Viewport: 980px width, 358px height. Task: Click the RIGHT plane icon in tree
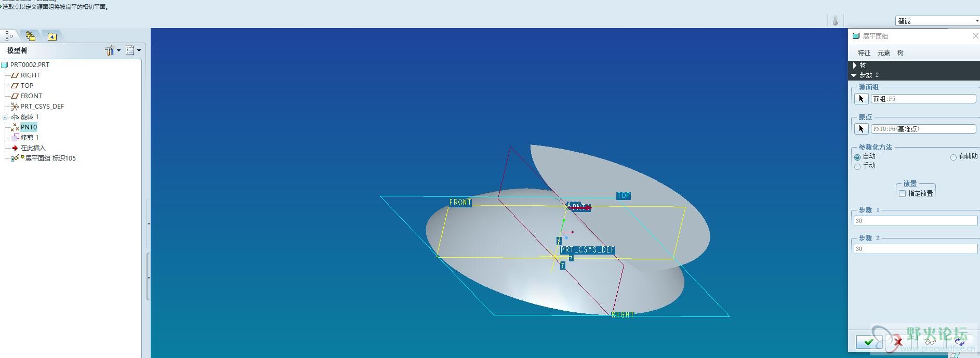pos(15,75)
